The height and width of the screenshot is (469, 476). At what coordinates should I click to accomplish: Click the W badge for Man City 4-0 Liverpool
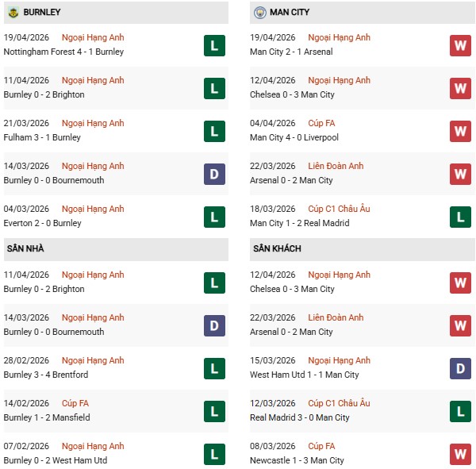[x=460, y=131]
